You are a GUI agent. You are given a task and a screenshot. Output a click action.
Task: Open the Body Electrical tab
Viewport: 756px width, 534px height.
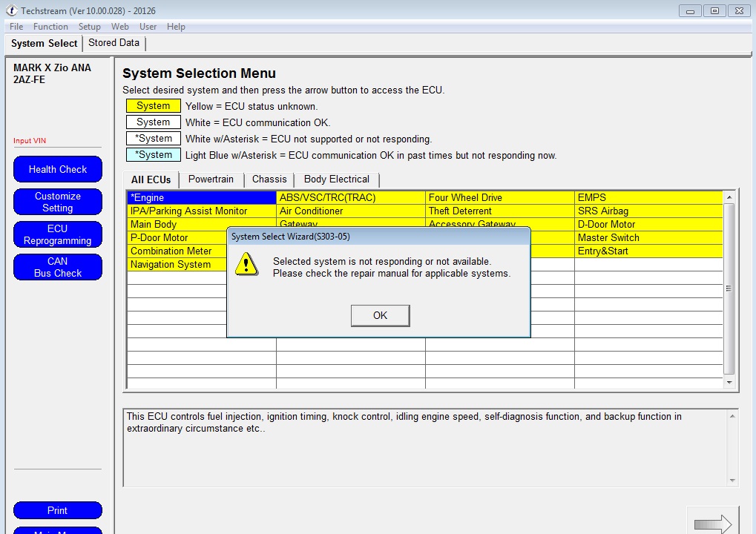click(x=336, y=179)
